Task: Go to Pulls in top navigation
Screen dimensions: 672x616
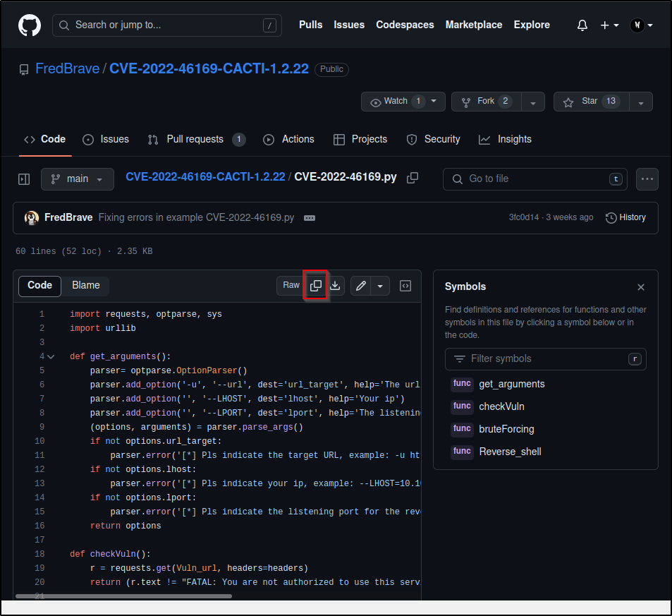Action: click(x=310, y=25)
